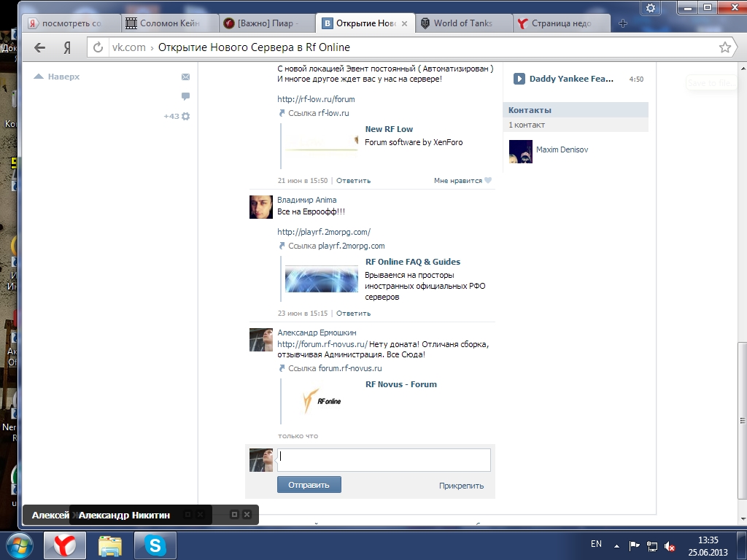Click Прикрепить to attach a file
The image size is (747, 560).
[461, 486]
